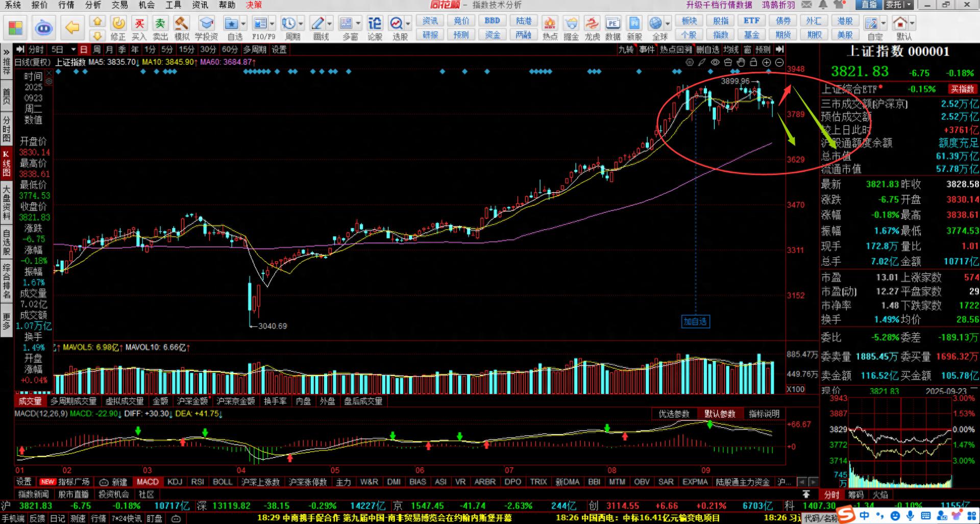Open 龙虎 dragon-tiger list icon
Screen dimensions: 980x524
592,28
